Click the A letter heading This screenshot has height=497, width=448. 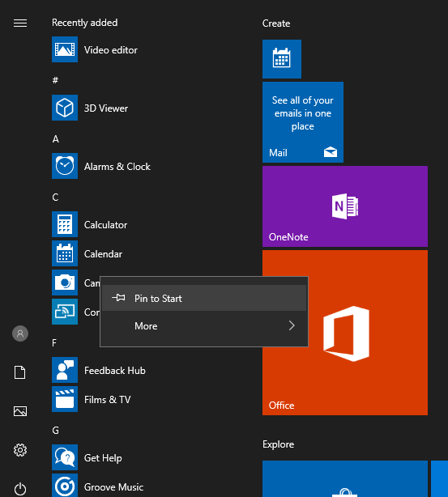coord(56,139)
